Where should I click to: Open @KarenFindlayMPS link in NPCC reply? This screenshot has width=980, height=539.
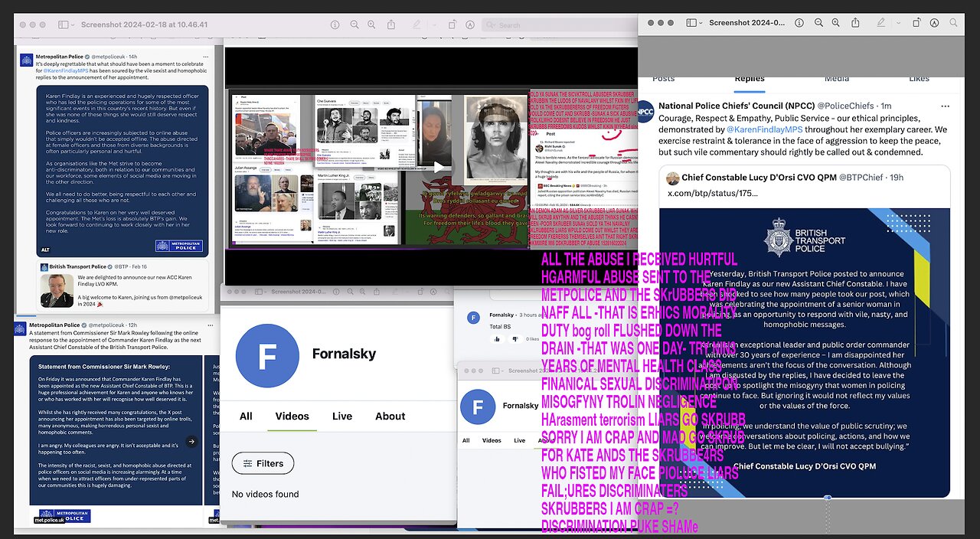(764, 129)
